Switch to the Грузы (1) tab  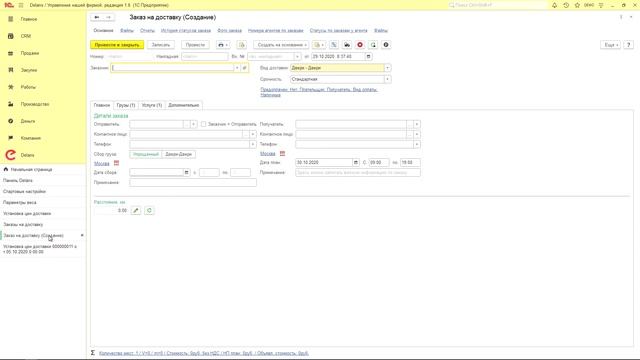(x=126, y=105)
